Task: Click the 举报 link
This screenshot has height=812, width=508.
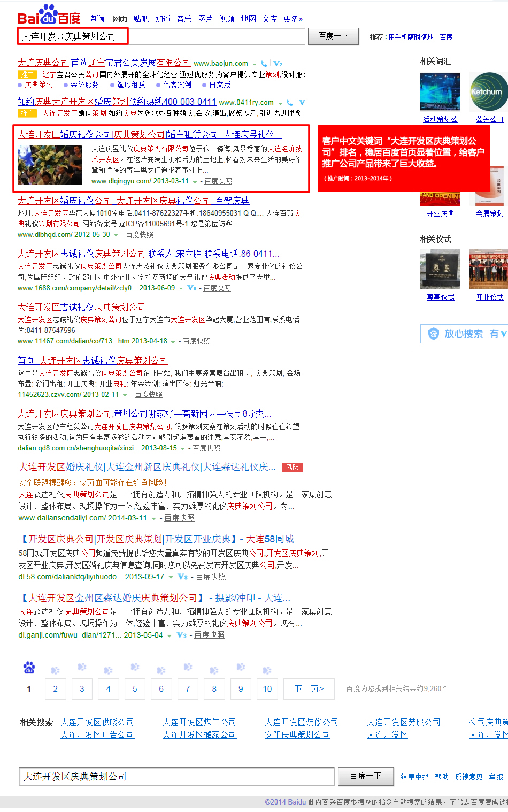Action: click(x=496, y=777)
